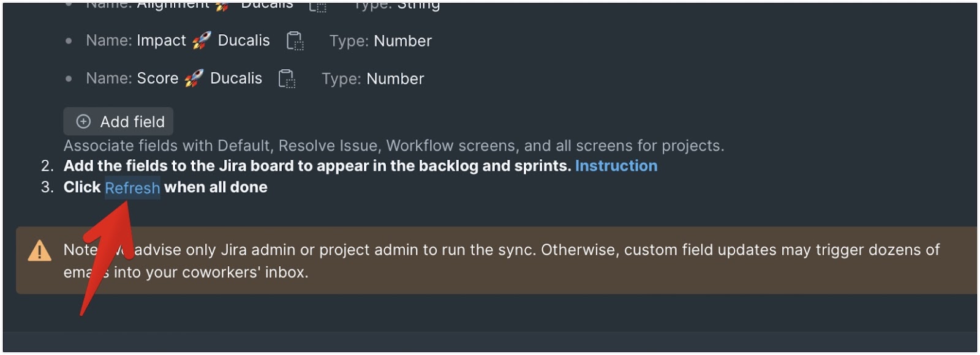Click Type: Number beside Impact field
The width and height of the screenshot is (980, 355).
click(x=380, y=41)
